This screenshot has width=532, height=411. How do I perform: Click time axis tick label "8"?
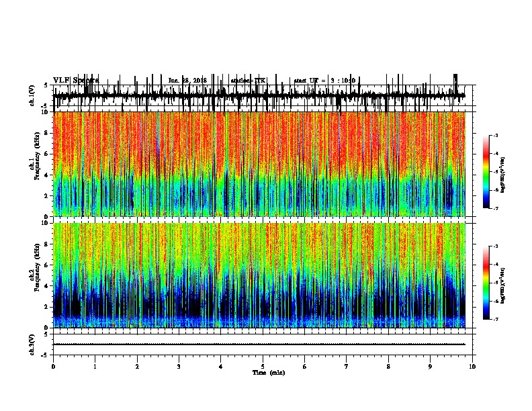pyautogui.click(x=388, y=367)
